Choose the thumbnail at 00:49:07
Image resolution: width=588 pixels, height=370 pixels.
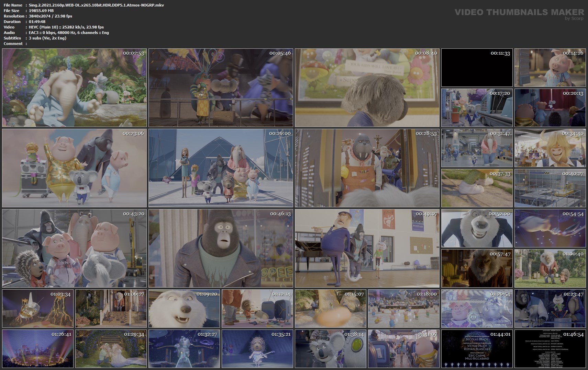(x=367, y=248)
